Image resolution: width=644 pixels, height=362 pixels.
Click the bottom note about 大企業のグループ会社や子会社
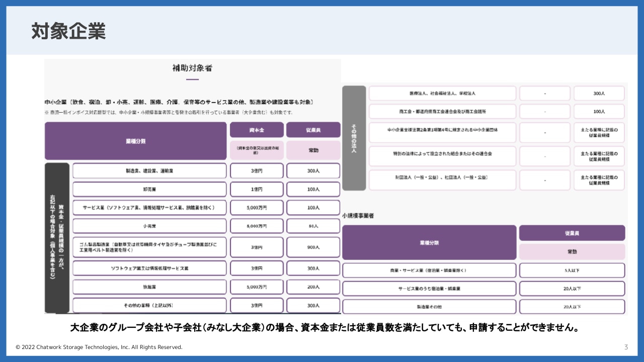(325, 328)
